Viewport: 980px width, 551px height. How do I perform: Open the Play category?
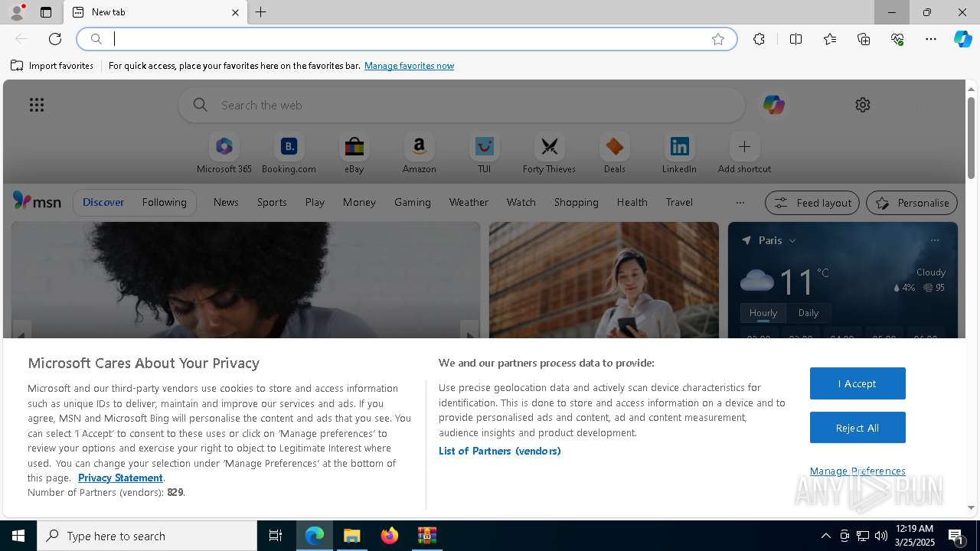pyautogui.click(x=315, y=202)
